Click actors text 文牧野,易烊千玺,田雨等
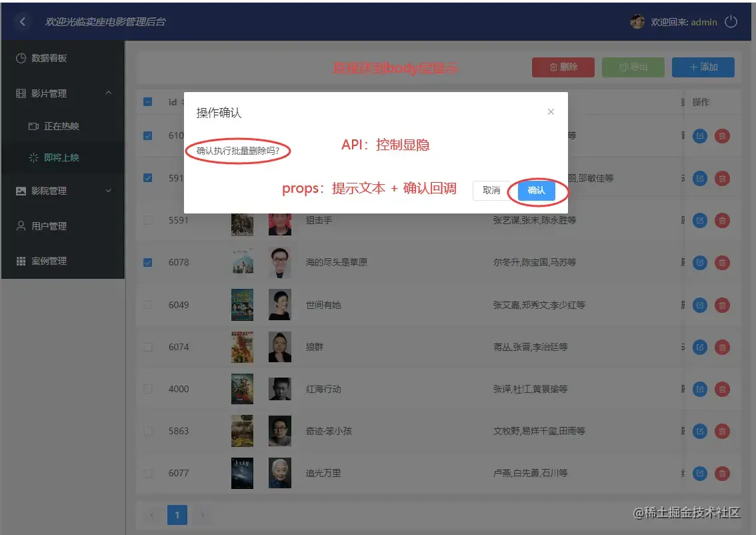756x535 pixels. tap(539, 431)
